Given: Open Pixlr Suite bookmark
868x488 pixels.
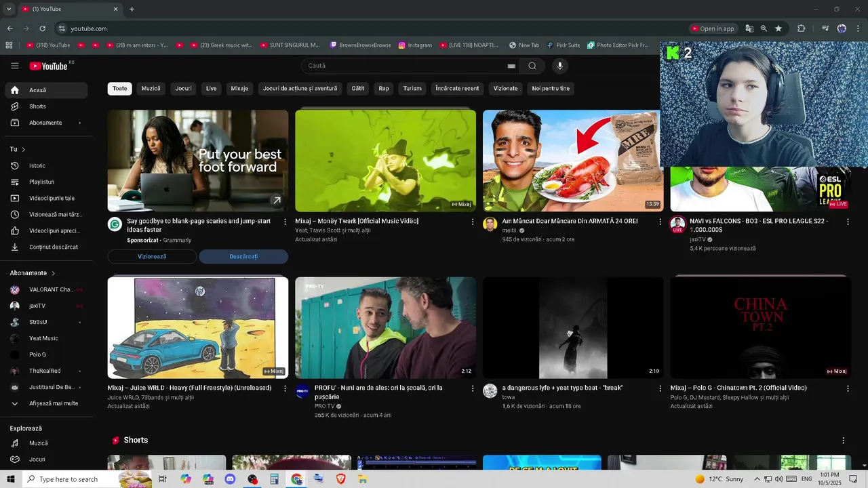Looking at the screenshot, I should [x=563, y=45].
